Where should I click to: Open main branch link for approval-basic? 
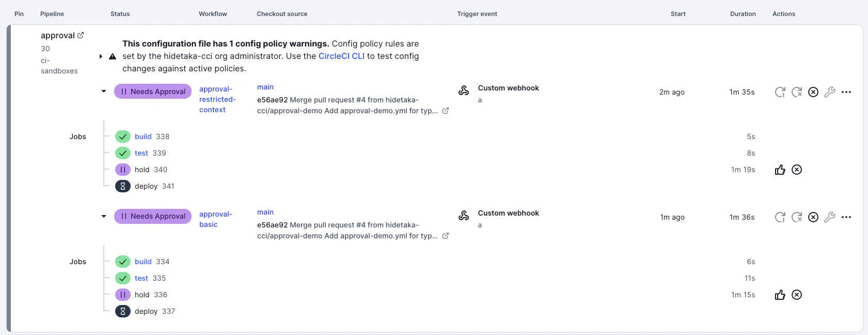point(265,212)
